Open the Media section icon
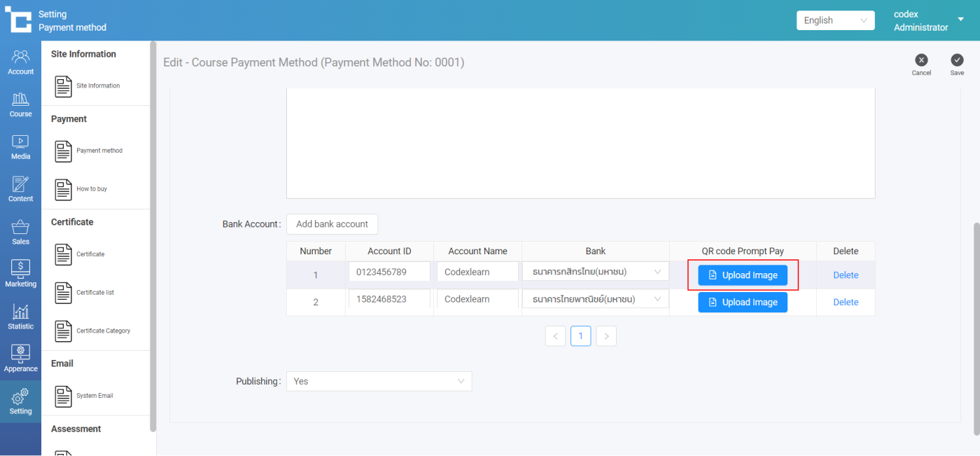980x456 pixels. pos(20,147)
